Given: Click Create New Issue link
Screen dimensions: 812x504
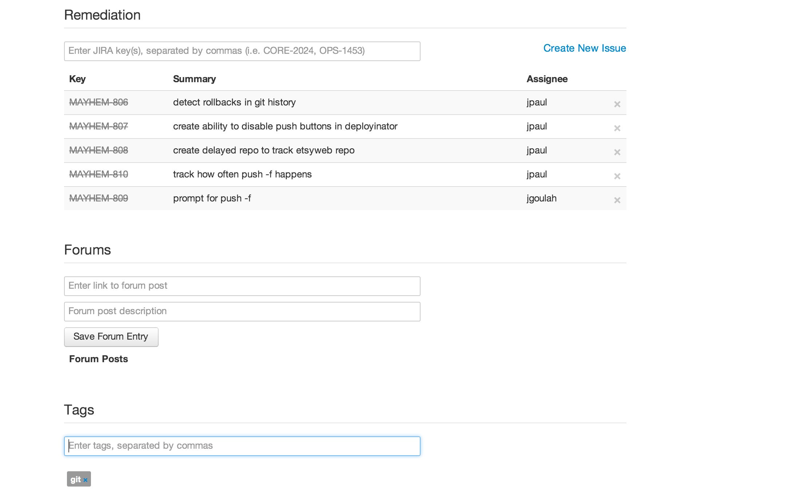Looking at the screenshot, I should click(584, 48).
